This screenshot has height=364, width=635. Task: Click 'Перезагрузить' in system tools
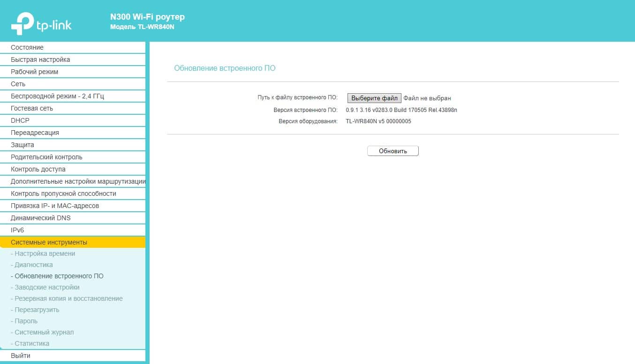coord(37,310)
